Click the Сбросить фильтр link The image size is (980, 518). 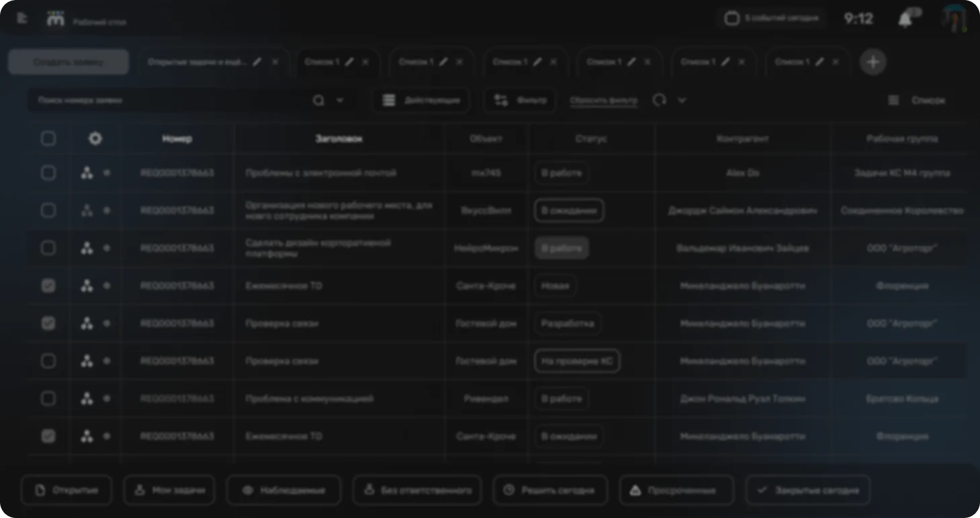pos(603,101)
